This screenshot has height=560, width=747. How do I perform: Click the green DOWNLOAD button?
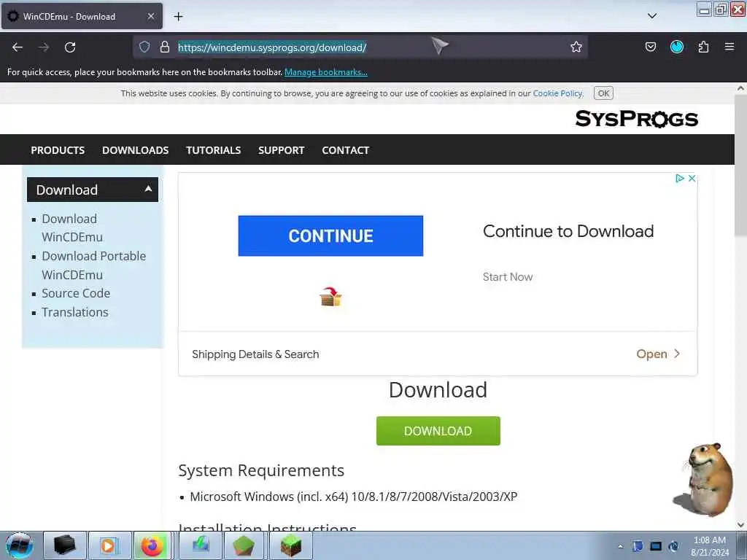pos(438,431)
